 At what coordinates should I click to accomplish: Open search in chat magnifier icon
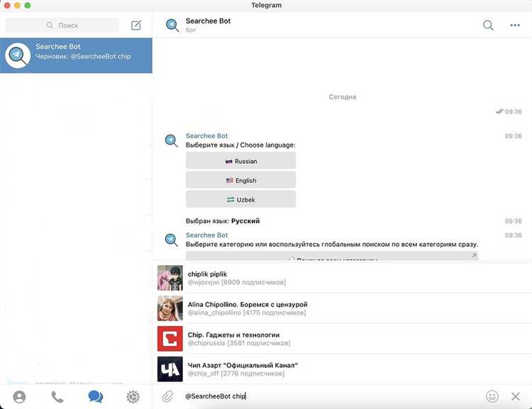488,25
